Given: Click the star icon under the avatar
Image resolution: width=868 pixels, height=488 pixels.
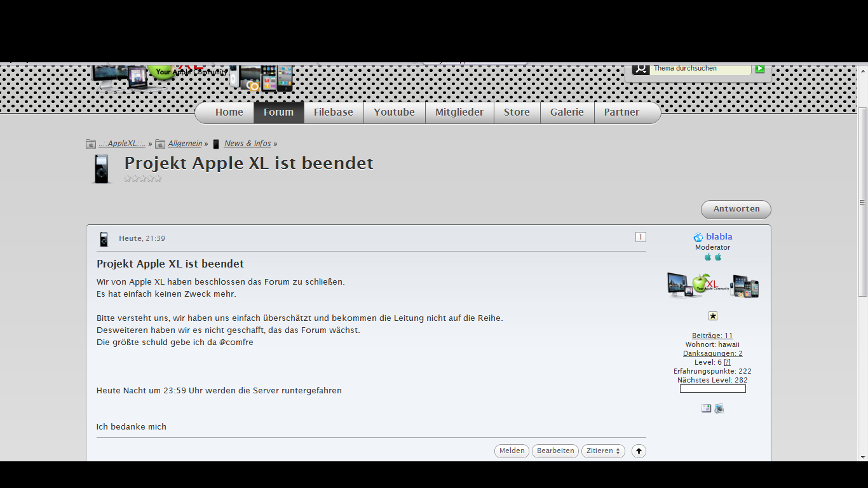Looking at the screenshot, I should 713,316.
